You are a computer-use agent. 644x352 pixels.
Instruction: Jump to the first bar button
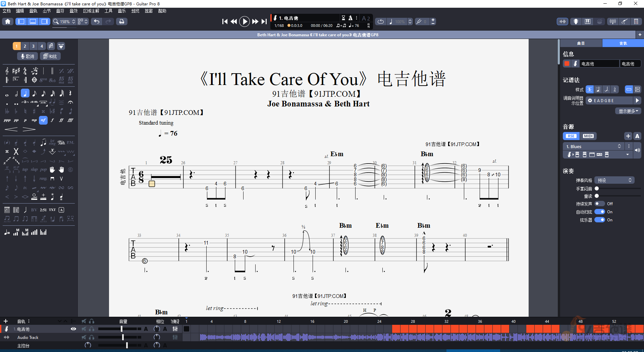[225, 21]
